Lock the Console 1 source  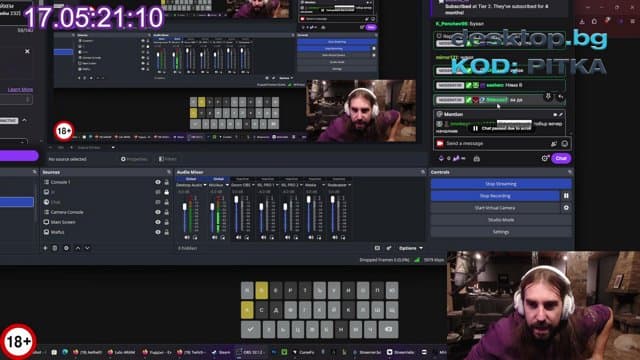click(x=167, y=182)
